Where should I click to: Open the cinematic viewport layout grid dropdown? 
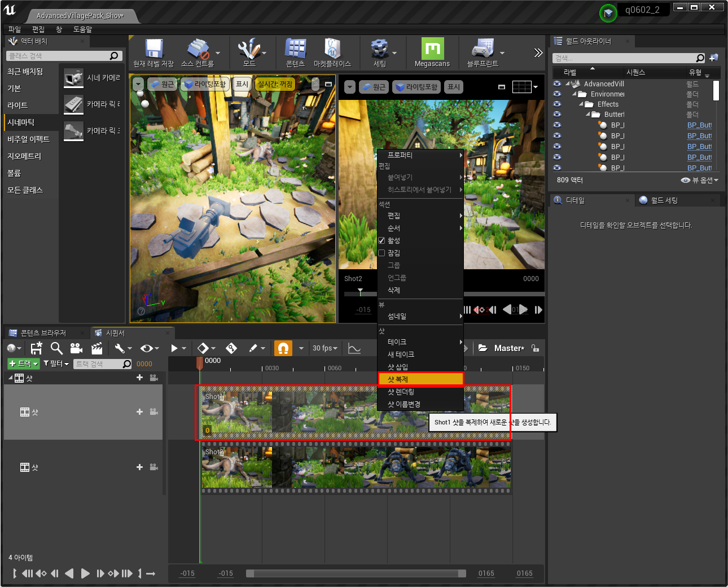tap(525, 87)
